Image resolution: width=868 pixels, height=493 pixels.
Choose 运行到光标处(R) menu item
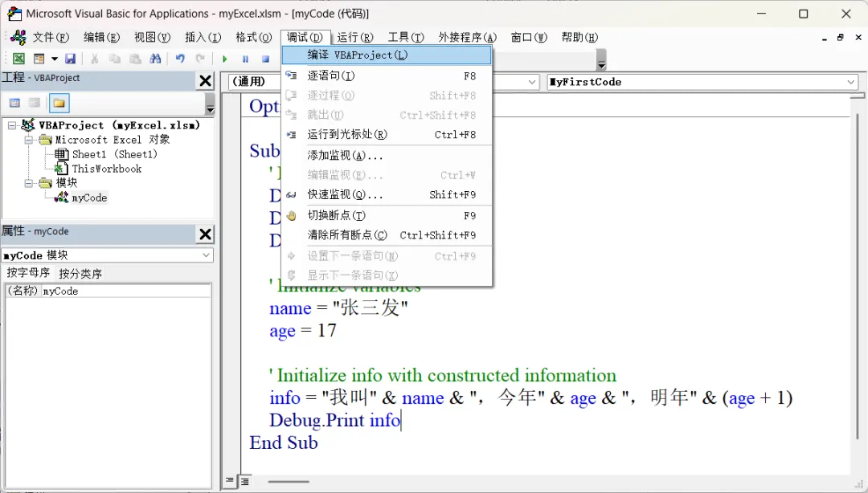click(387, 134)
